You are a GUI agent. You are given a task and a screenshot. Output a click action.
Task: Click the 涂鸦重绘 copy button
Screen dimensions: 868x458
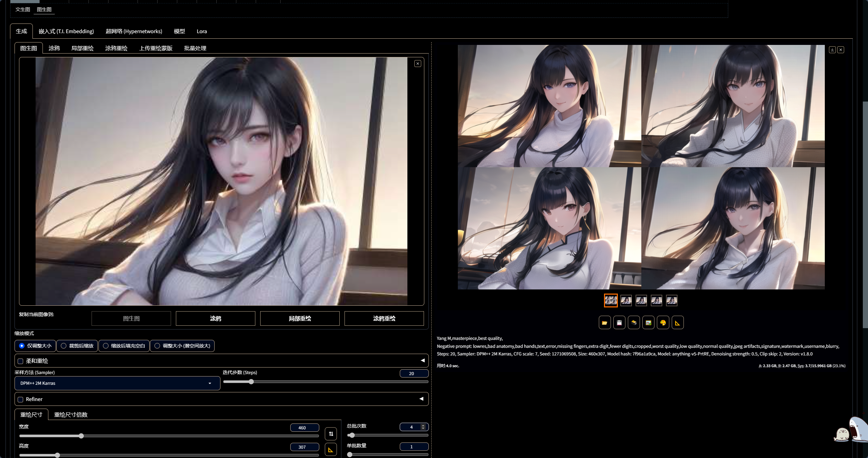pyautogui.click(x=384, y=318)
